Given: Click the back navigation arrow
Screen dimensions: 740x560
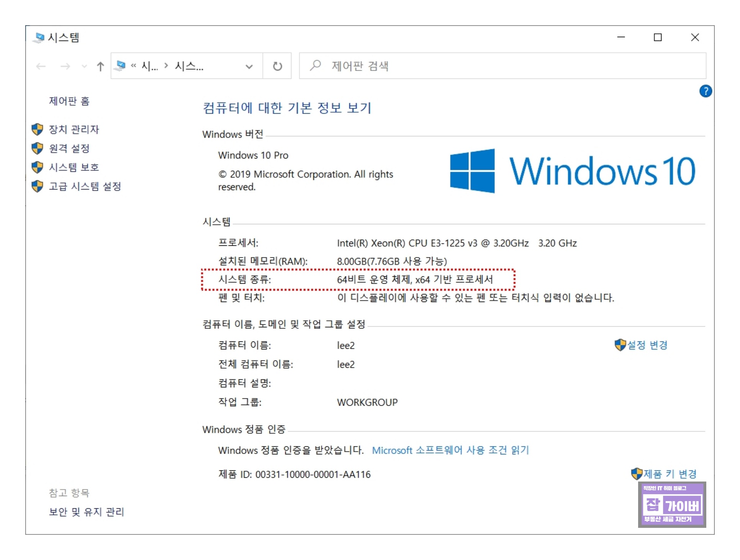Looking at the screenshot, I should tap(41, 67).
